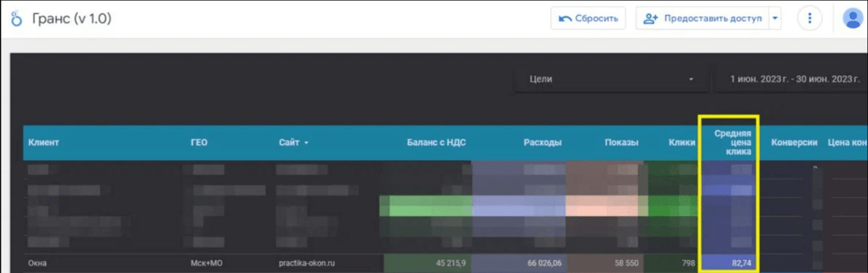Image resolution: width=868 pixels, height=273 pixels.
Task: Click the Гранс (v 1.0) report title
Action: coord(72,19)
